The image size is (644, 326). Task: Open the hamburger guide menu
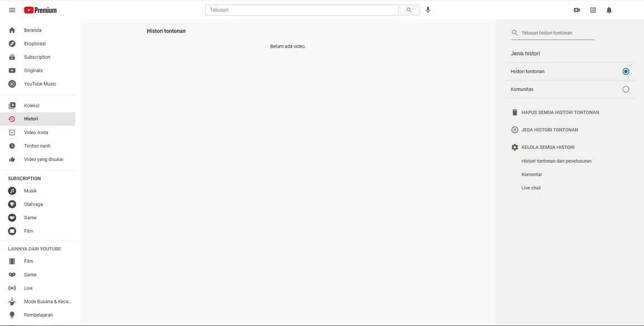pos(12,10)
